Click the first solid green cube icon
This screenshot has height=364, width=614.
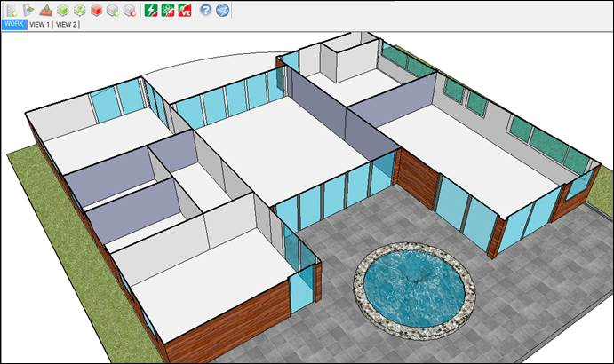(x=62, y=10)
